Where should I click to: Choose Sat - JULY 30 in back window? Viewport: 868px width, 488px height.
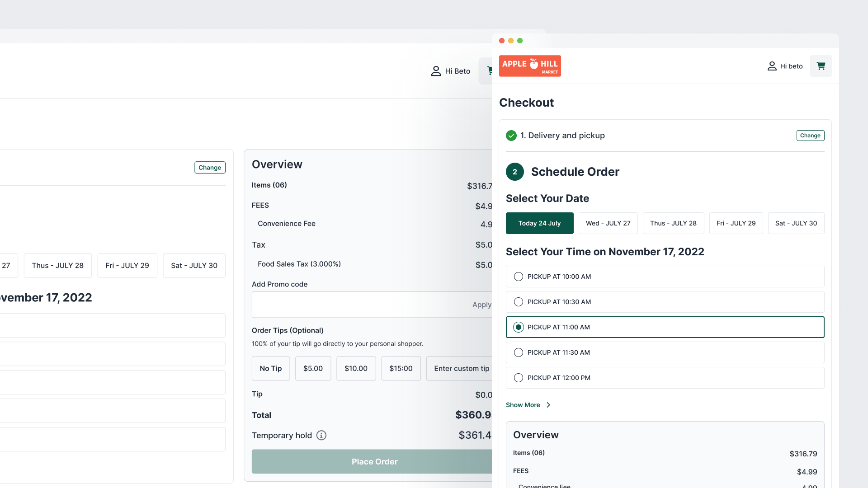[x=194, y=266]
